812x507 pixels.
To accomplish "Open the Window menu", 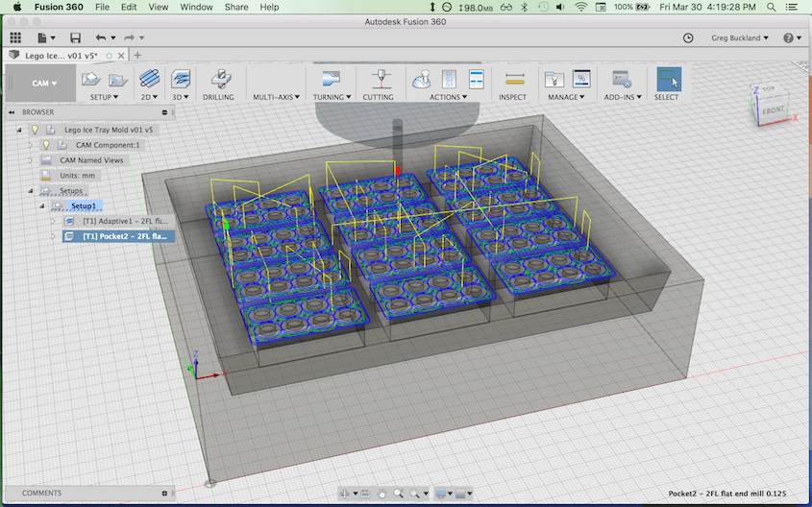I will (x=196, y=7).
